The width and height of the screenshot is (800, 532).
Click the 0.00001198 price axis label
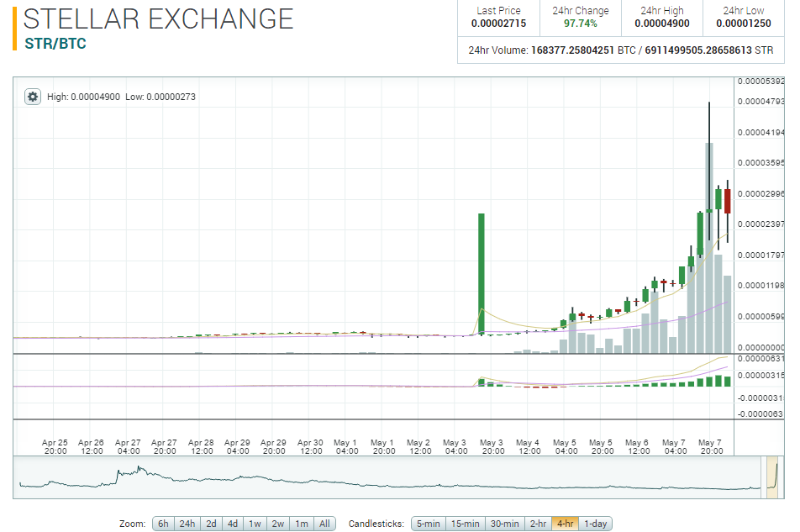point(761,286)
